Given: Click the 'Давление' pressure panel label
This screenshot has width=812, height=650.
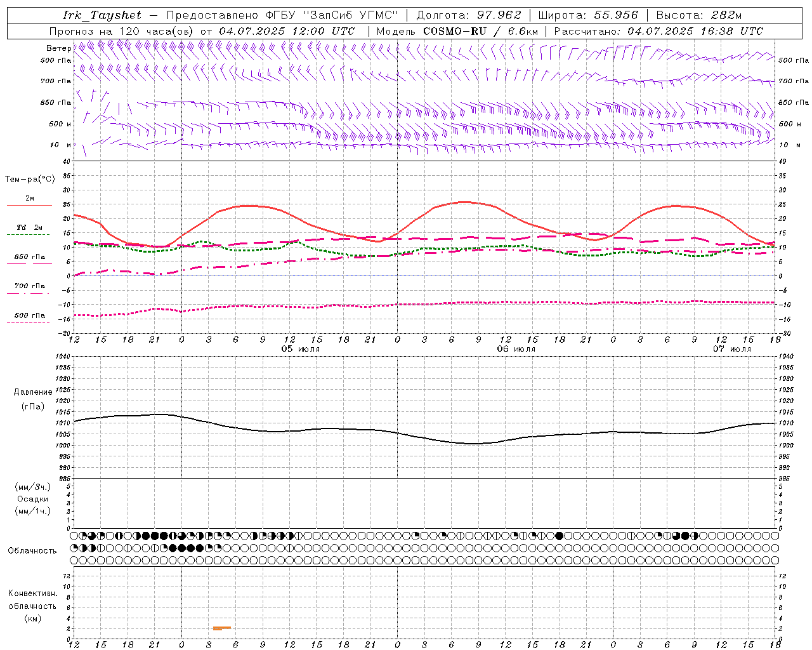Looking at the screenshot, I should (33, 392).
